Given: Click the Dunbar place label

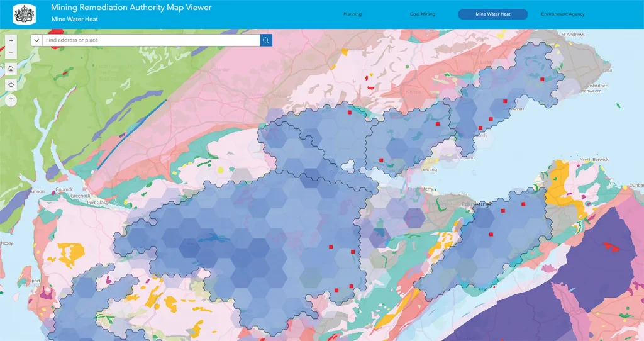Looking at the screenshot, I should click(636, 186).
